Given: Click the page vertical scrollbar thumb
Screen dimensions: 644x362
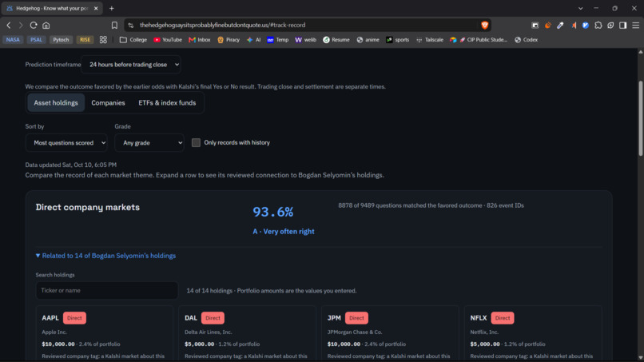Looking at the screenshot, I should [640, 118].
